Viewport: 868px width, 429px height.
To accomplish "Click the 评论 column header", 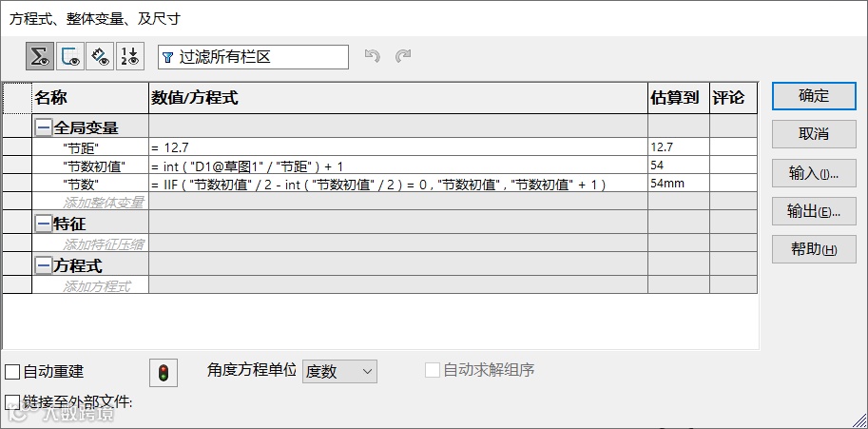I will (x=734, y=99).
